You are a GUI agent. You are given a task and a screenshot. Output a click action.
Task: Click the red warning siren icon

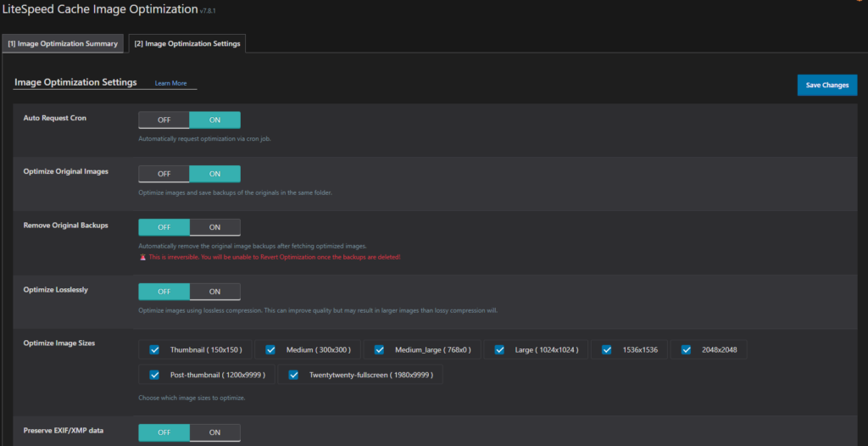[x=142, y=257]
